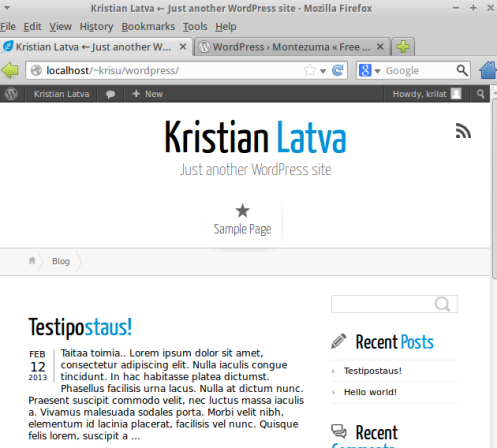Reload the page with the refresh icon
This screenshot has width=497, height=448.
(338, 70)
